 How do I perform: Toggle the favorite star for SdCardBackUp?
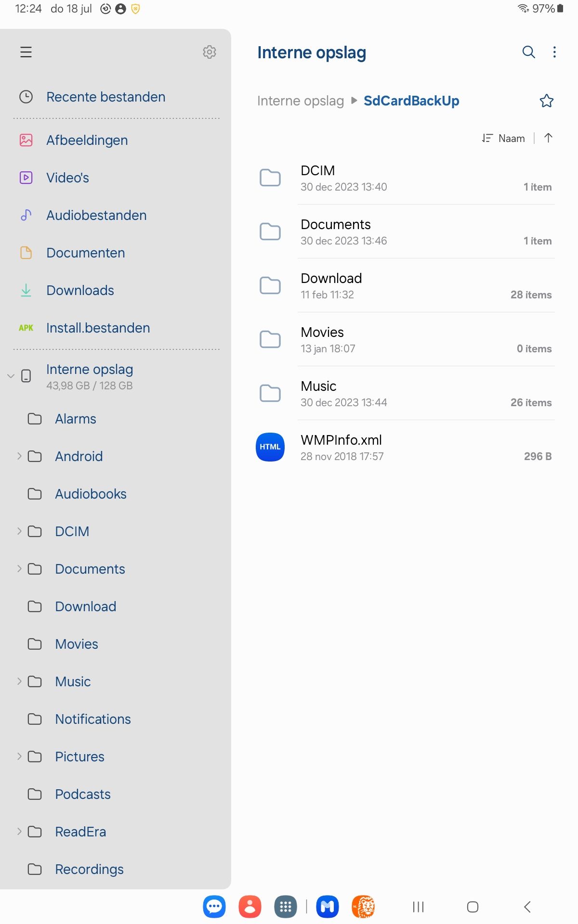(x=546, y=101)
